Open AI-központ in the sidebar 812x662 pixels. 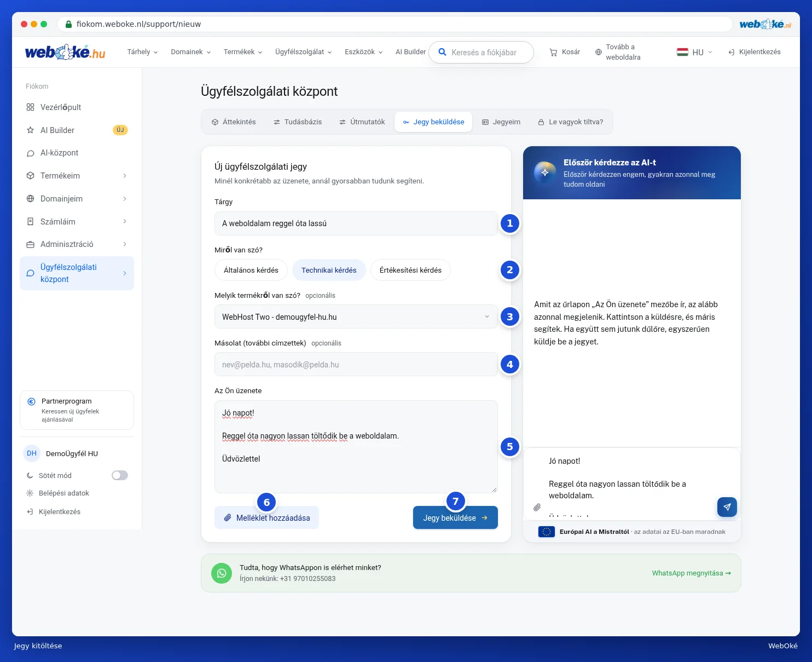point(77,153)
